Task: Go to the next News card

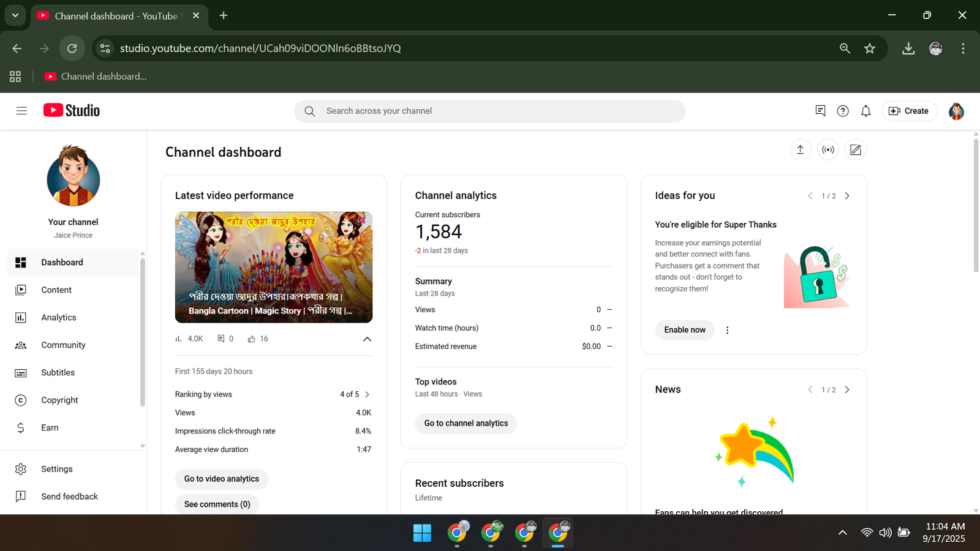Action: click(x=847, y=390)
